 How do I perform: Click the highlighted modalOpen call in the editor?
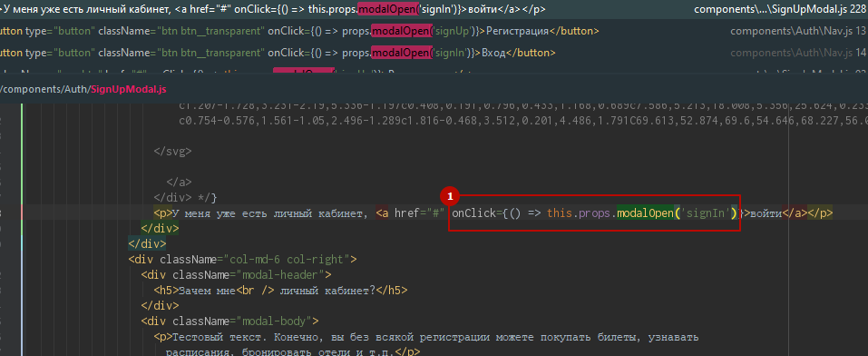coord(646,213)
